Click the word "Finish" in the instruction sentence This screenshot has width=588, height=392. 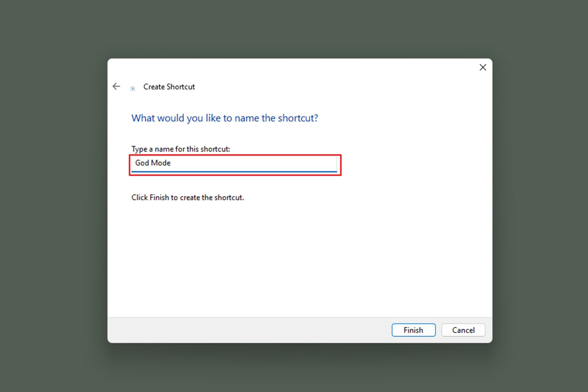159,198
